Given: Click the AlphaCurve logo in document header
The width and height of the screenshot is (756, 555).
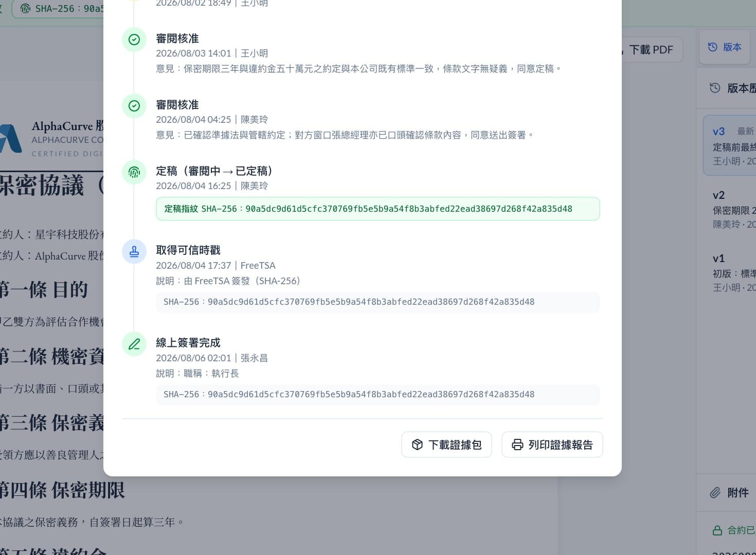Looking at the screenshot, I should coord(11,139).
